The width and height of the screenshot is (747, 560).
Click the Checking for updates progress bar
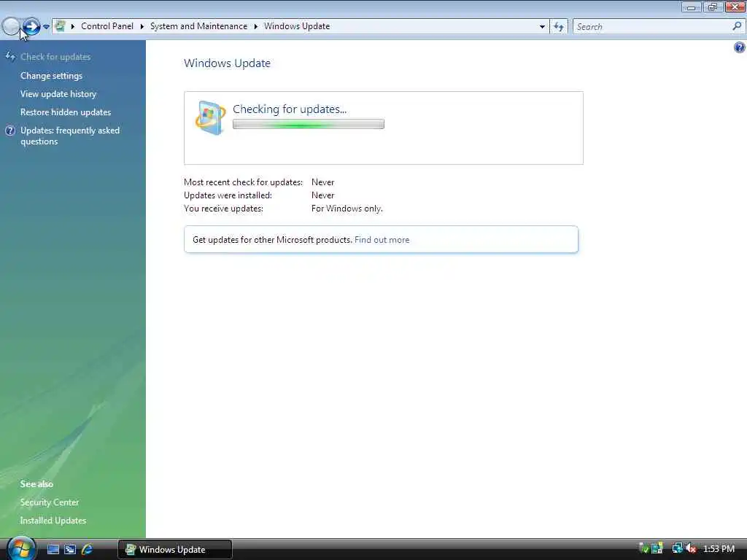point(309,124)
